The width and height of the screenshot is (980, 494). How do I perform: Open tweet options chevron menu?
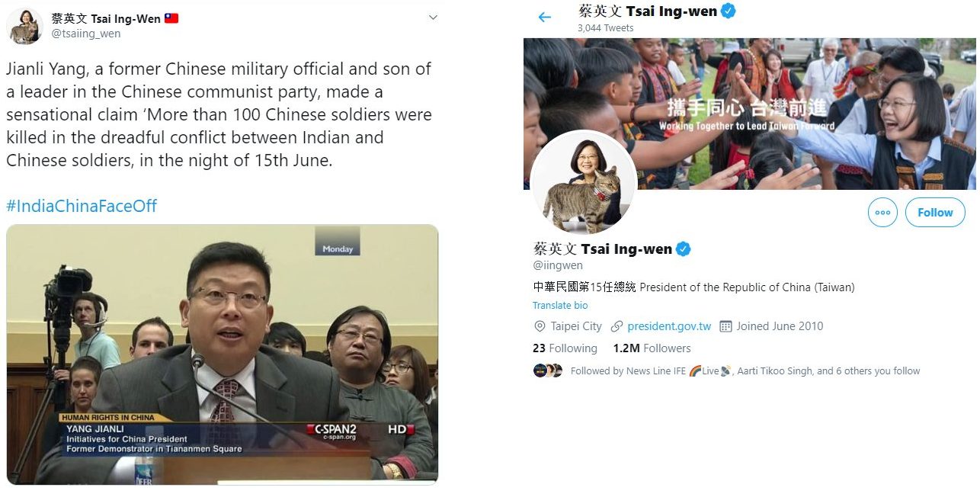pos(433,18)
